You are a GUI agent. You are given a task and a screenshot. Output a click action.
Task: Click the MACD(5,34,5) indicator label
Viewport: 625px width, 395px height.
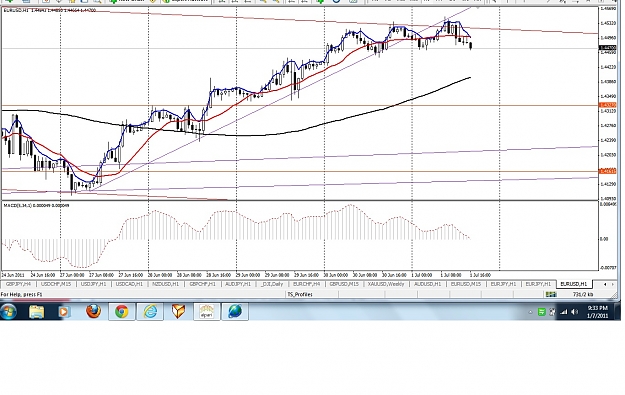(x=36, y=205)
